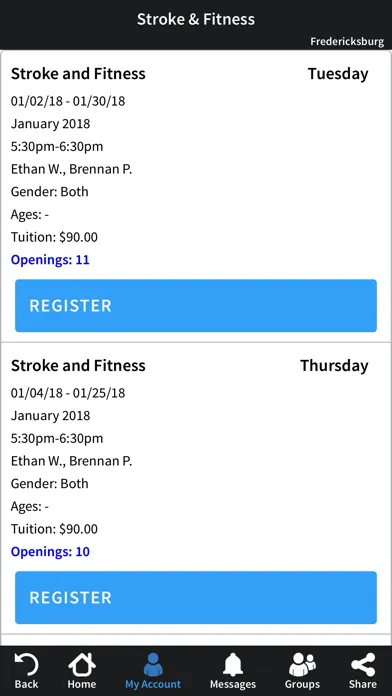Tap the Tuesday day label
This screenshot has width=392, height=696.
338,74
